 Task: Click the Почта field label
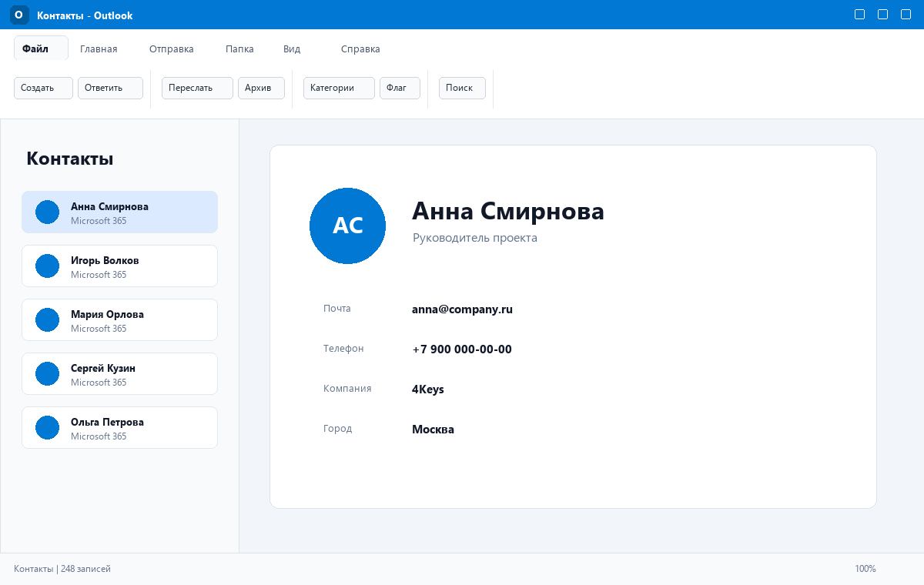click(x=337, y=309)
